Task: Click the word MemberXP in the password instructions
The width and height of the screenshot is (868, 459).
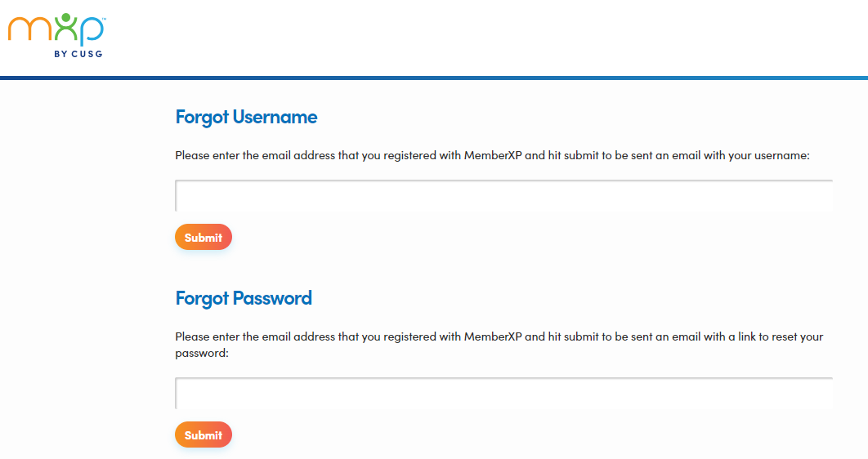Action: tap(492, 336)
